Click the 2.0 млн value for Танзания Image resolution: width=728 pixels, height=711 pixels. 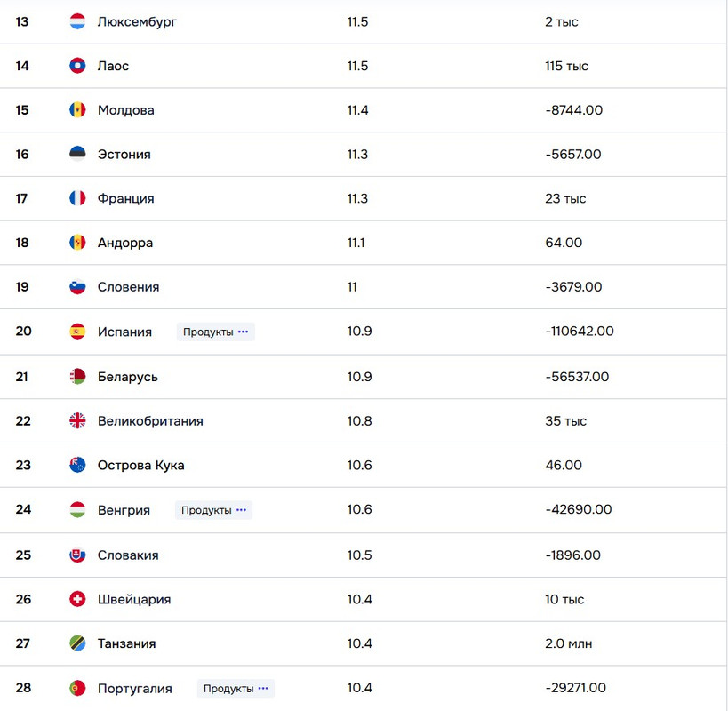click(568, 643)
